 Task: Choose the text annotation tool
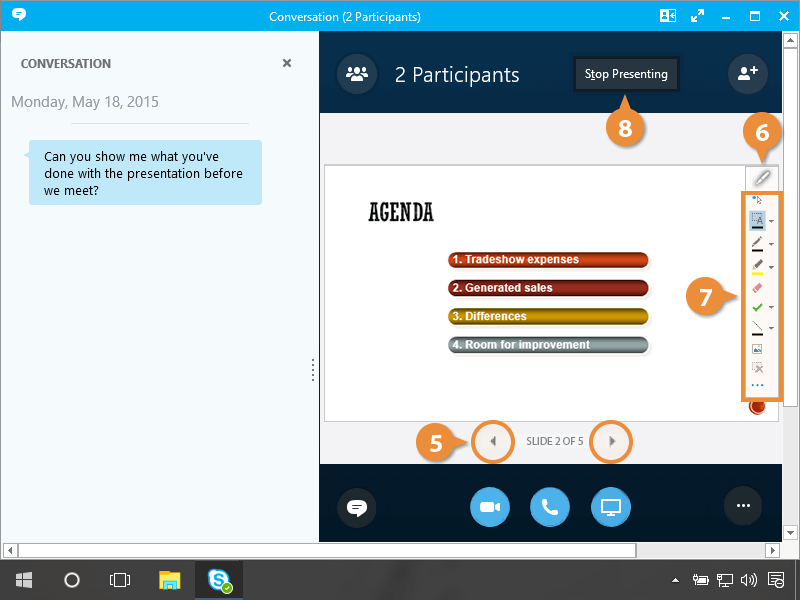[757, 220]
